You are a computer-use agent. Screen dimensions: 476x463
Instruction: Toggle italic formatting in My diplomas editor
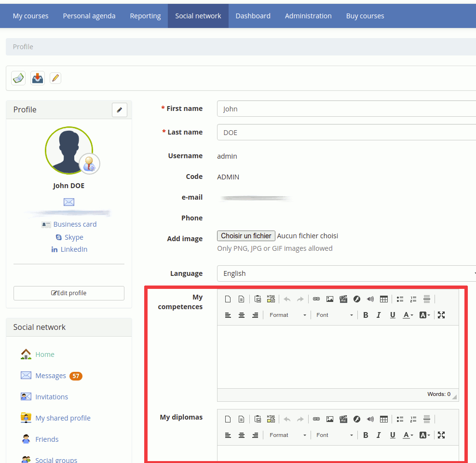point(379,435)
